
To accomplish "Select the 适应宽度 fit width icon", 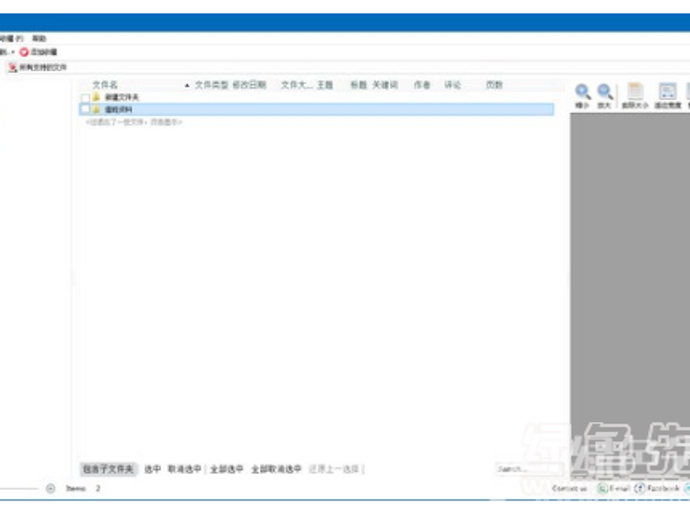I will pyautogui.click(x=667, y=92).
